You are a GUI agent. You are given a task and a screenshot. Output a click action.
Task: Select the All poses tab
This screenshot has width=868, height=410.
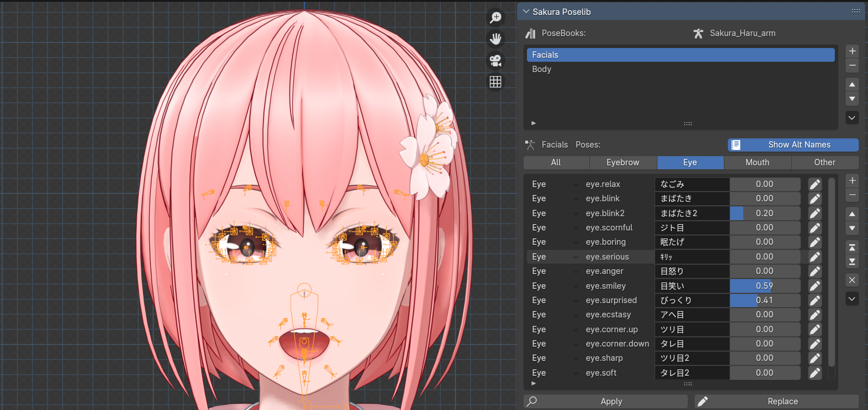point(556,162)
